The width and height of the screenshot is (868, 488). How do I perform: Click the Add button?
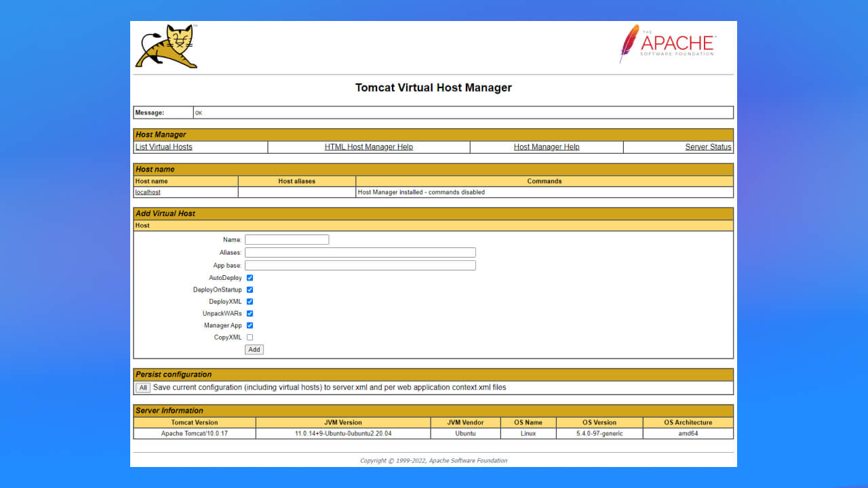pos(254,350)
